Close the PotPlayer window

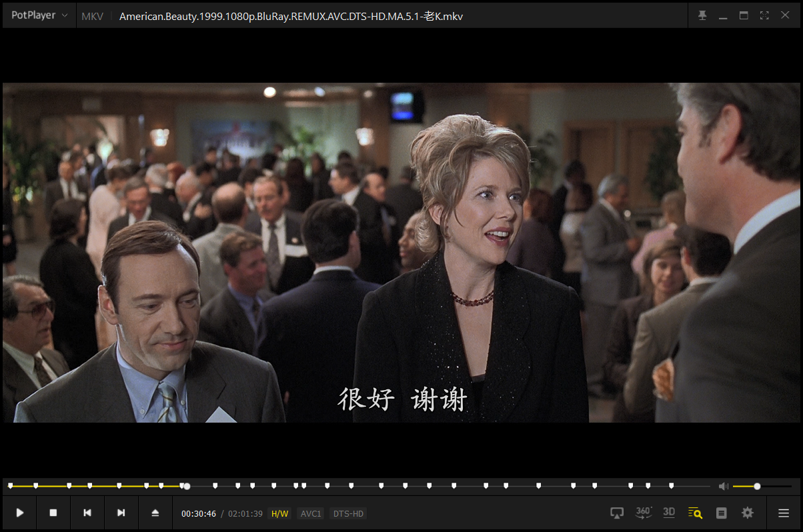[x=785, y=15]
